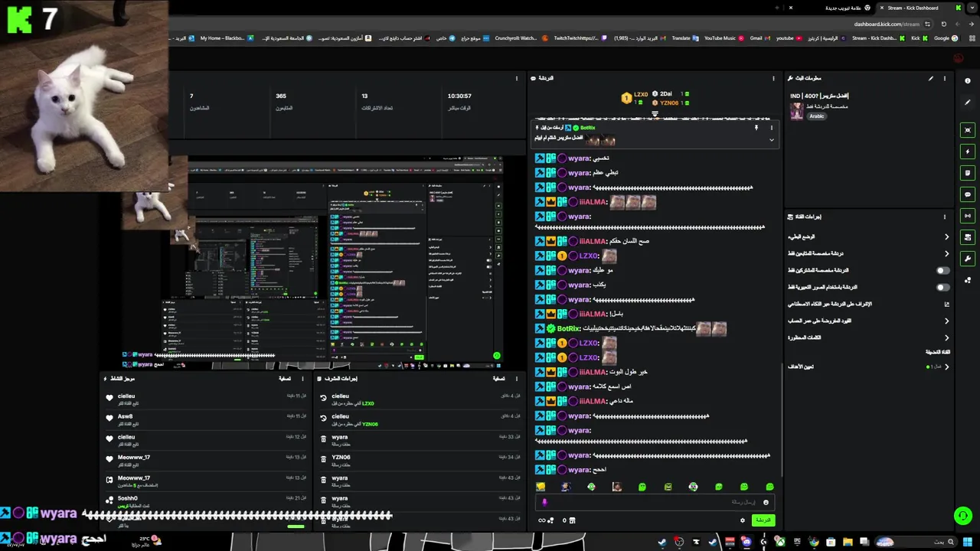The height and width of the screenshot is (551, 980).
Task: Toggle the wrench panel sidebar icon
Action: 968,259
